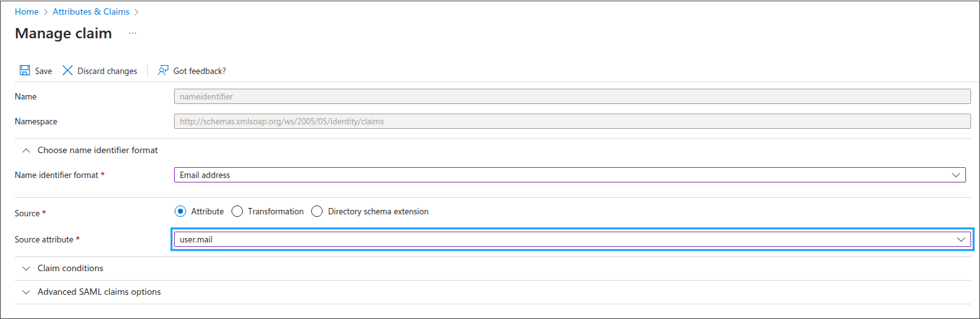Click the Discard changes text label
Image resolution: width=980 pixels, height=319 pixels.
coord(107,71)
